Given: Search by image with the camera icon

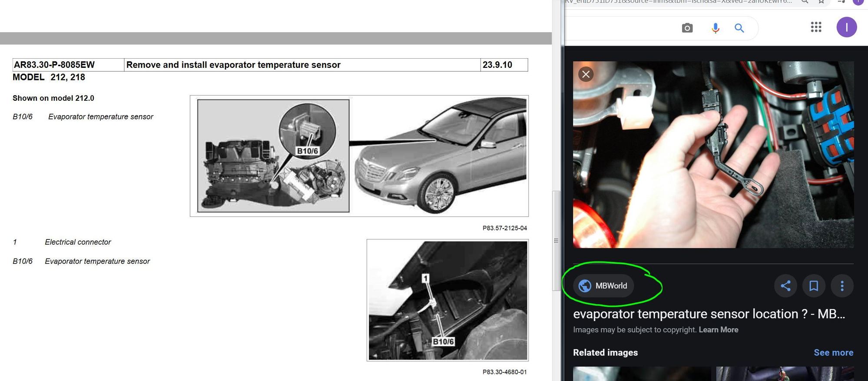Looking at the screenshot, I should (687, 28).
